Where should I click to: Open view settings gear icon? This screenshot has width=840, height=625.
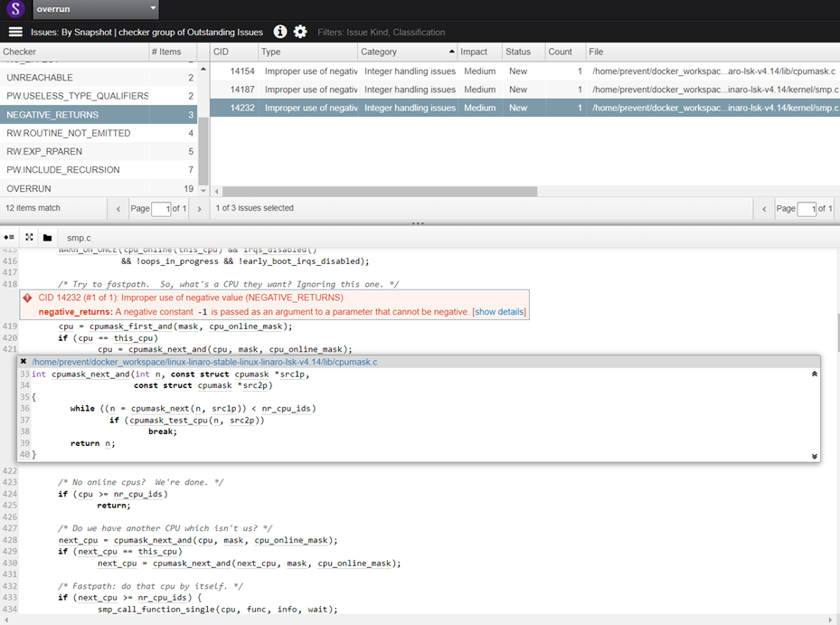pyautogui.click(x=300, y=32)
